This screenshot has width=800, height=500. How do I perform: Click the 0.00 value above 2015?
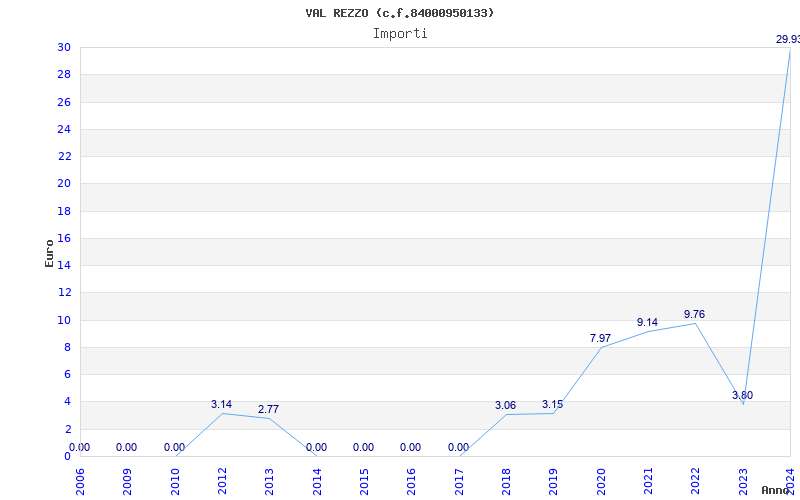(x=363, y=447)
